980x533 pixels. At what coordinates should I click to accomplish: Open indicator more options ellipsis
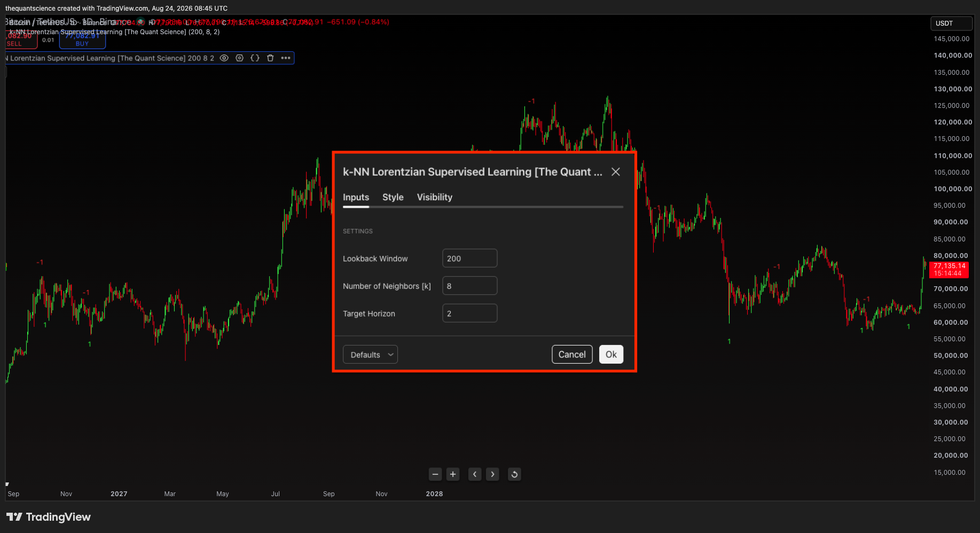click(286, 58)
